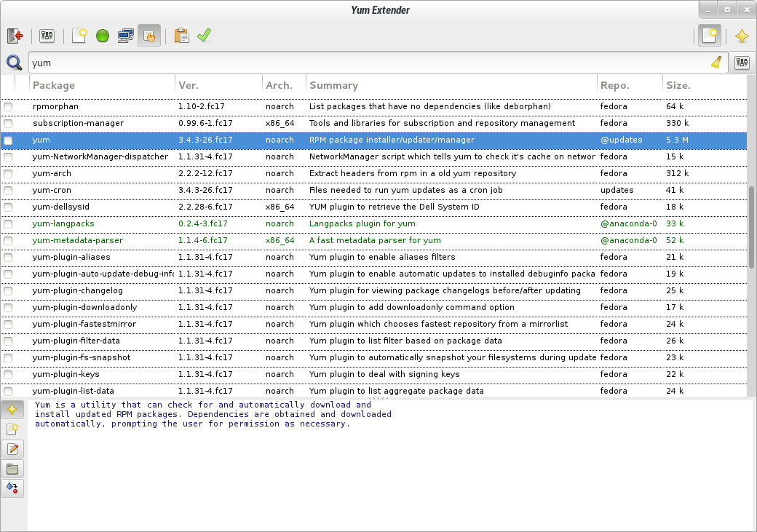Click size 312 k of yum-arch
757x532 pixels.
point(678,173)
